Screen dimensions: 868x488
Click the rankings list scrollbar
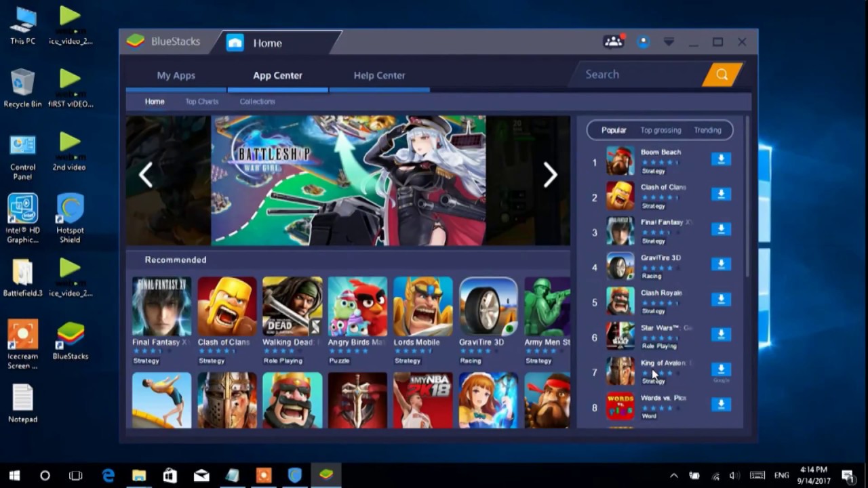pos(747,198)
